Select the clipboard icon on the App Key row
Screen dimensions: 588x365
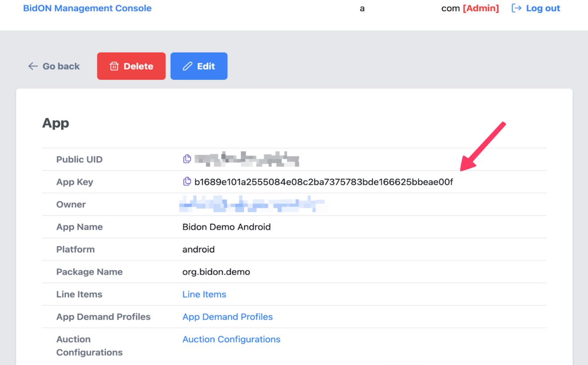(x=187, y=181)
